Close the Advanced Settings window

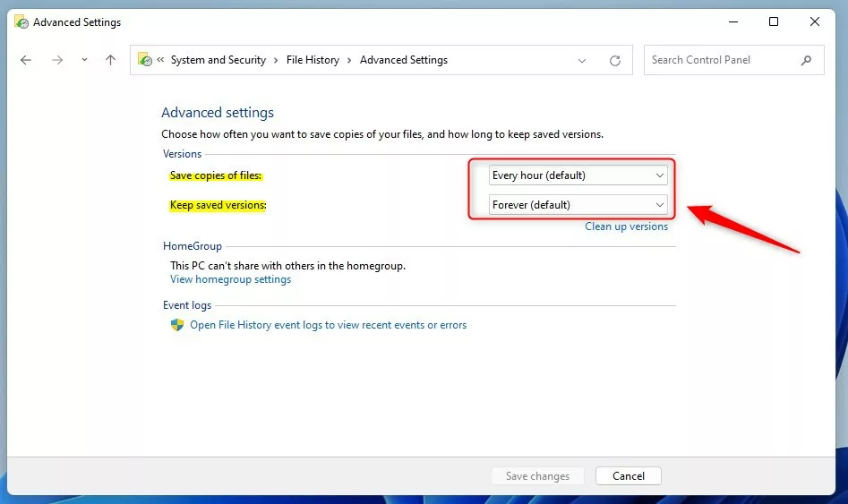(x=815, y=21)
